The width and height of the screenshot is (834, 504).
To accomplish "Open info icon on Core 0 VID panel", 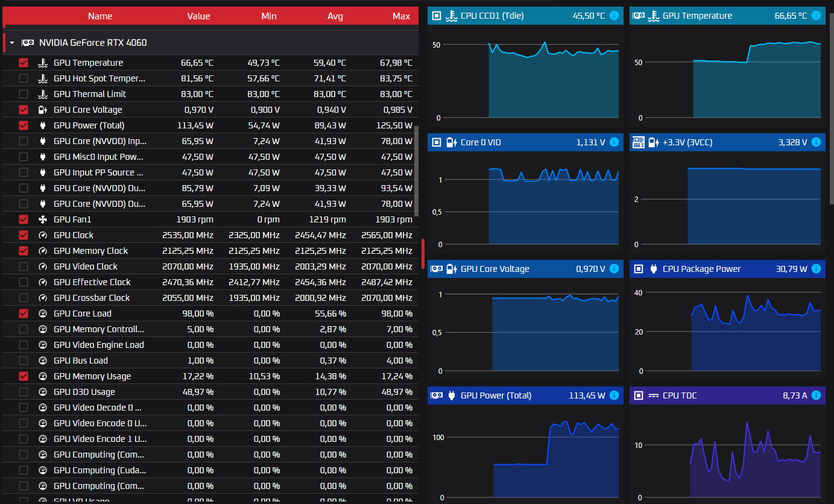I will click(x=614, y=142).
